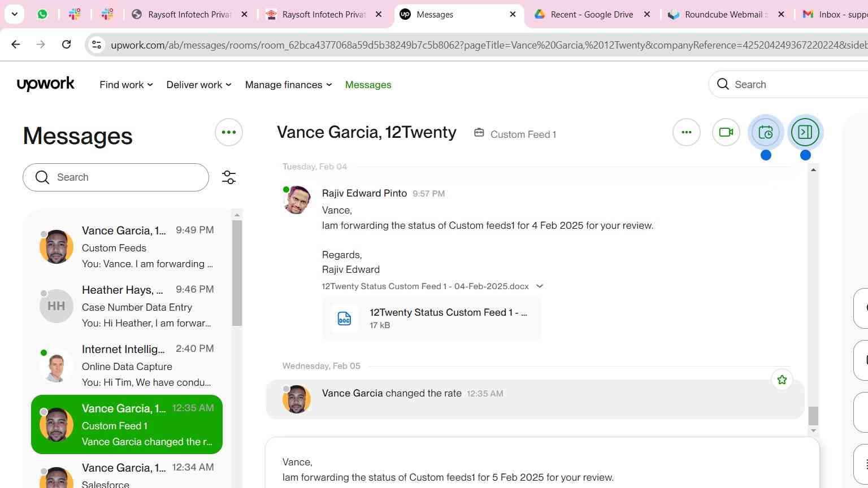Image resolution: width=868 pixels, height=488 pixels.
Task: Reload the page with the refresh icon
Action: coord(66,45)
